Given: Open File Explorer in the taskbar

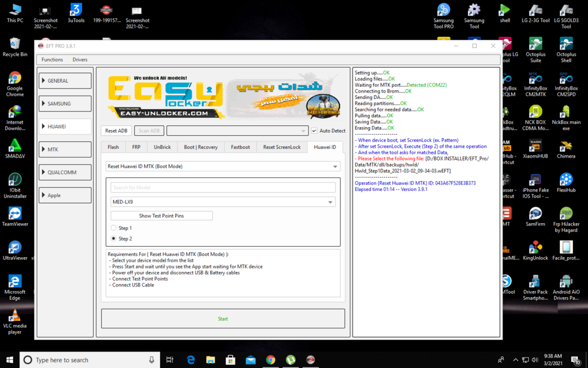Looking at the screenshot, I should tap(211, 360).
